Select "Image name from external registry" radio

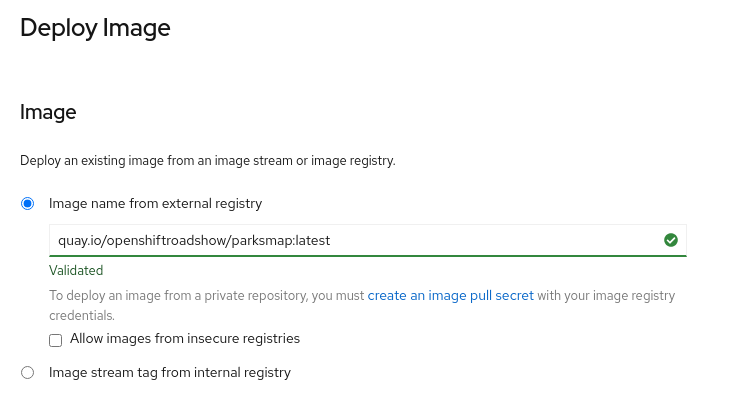(28, 204)
